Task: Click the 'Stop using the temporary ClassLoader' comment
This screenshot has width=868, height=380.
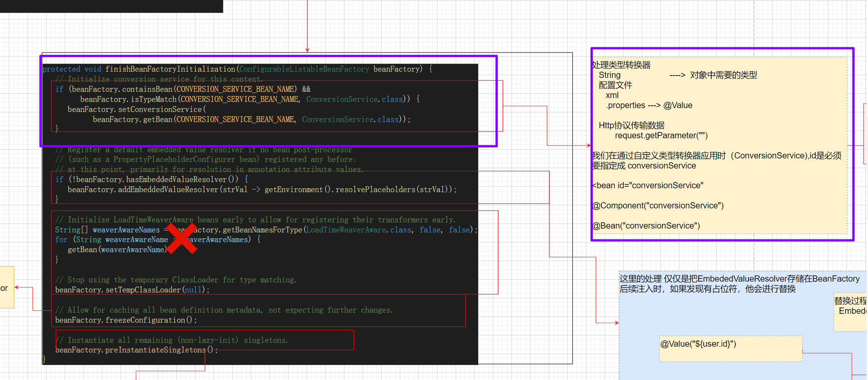Action: click(x=176, y=280)
